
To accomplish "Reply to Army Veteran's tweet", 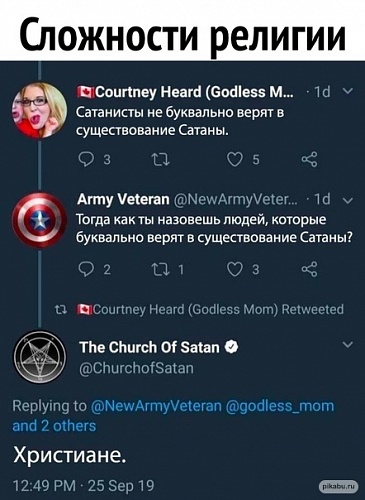I will pos(87,269).
